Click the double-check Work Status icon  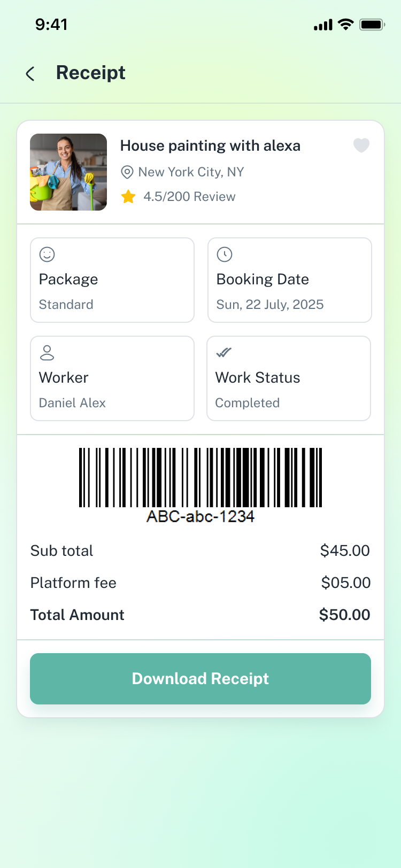coord(223,353)
